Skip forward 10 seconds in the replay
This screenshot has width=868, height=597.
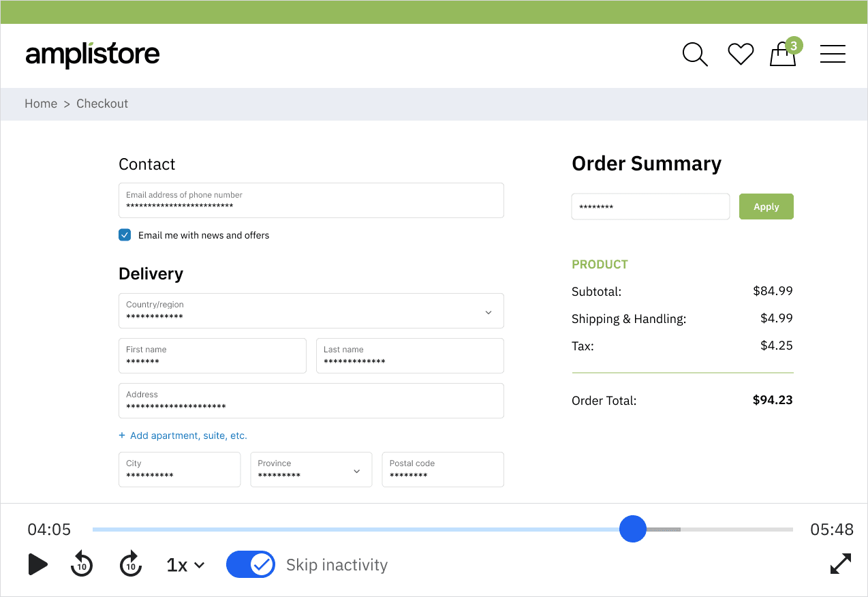[x=130, y=564]
